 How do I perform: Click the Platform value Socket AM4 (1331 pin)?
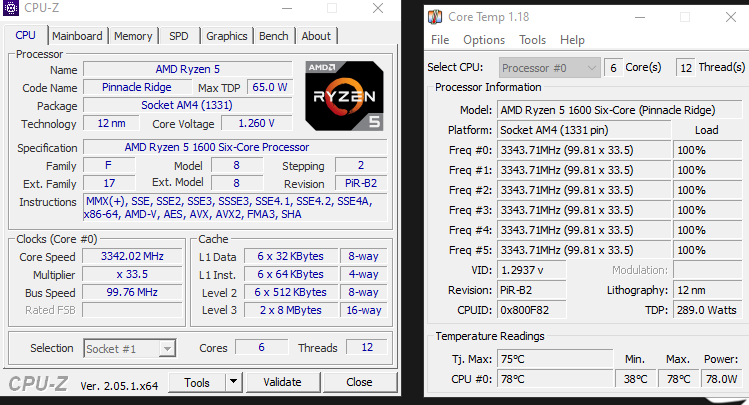click(x=584, y=130)
